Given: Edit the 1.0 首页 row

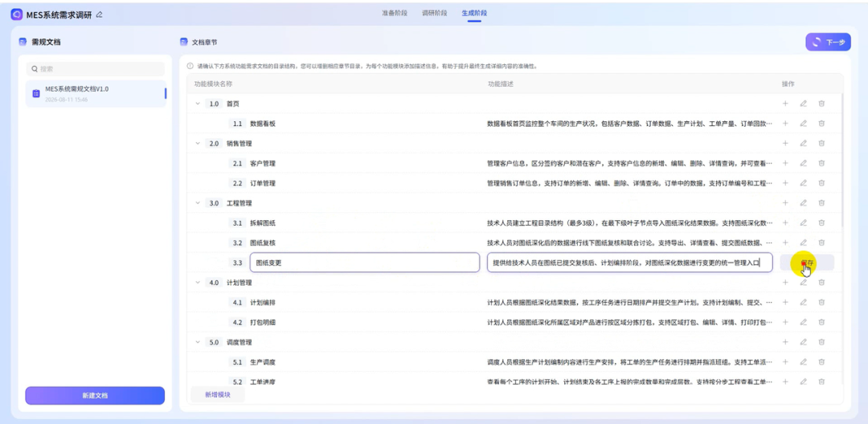Looking at the screenshot, I should 803,104.
